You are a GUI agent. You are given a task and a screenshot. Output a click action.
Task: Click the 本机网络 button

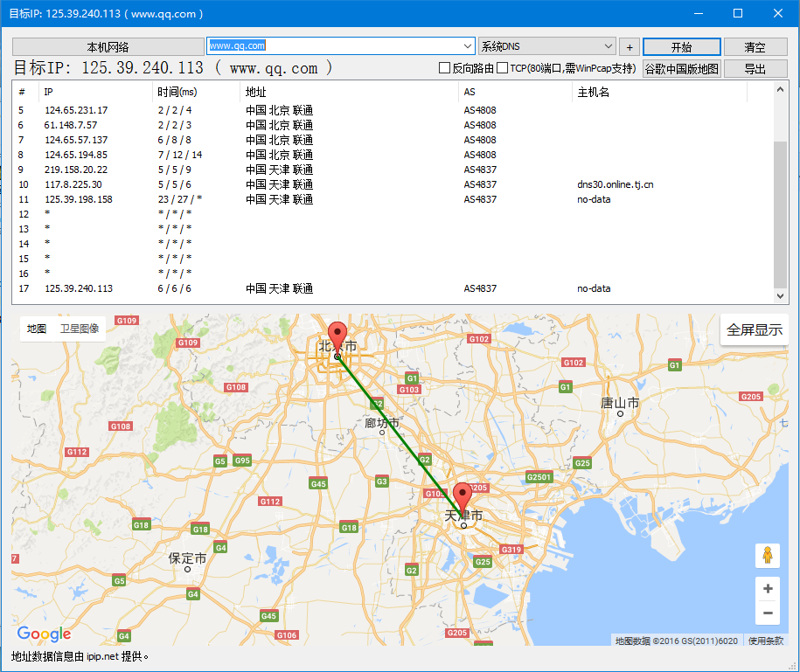click(x=108, y=47)
